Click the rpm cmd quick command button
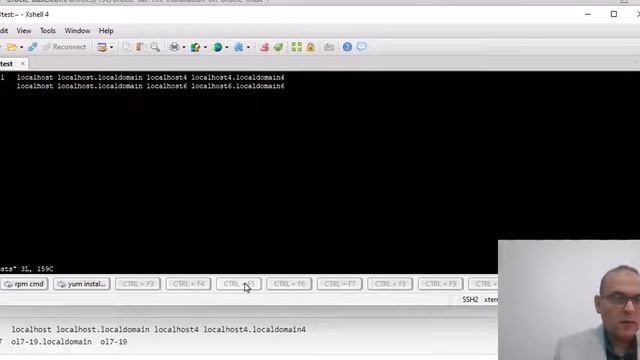 click(x=24, y=284)
